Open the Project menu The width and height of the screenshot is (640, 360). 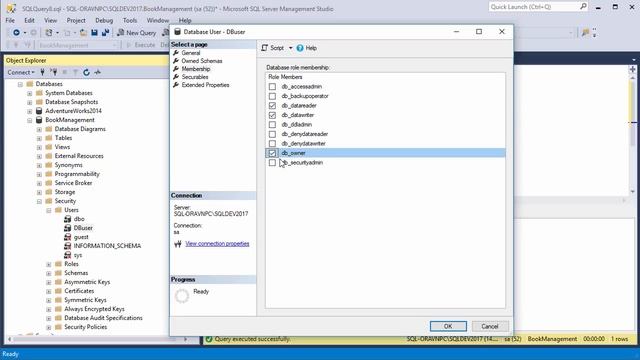click(x=76, y=20)
